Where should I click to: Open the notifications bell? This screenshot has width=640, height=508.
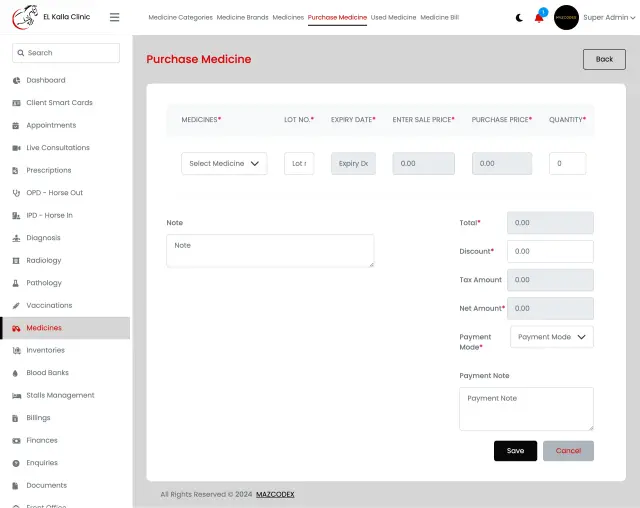(x=539, y=18)
